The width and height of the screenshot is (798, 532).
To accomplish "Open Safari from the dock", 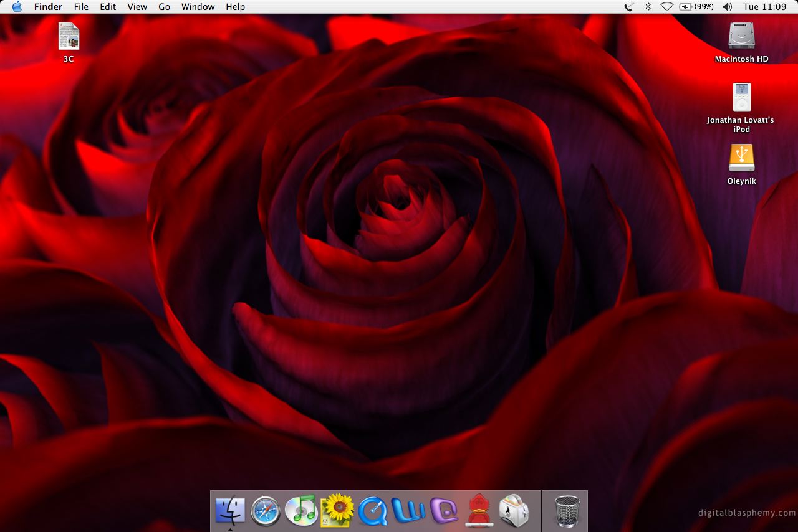I will point(266,511).
